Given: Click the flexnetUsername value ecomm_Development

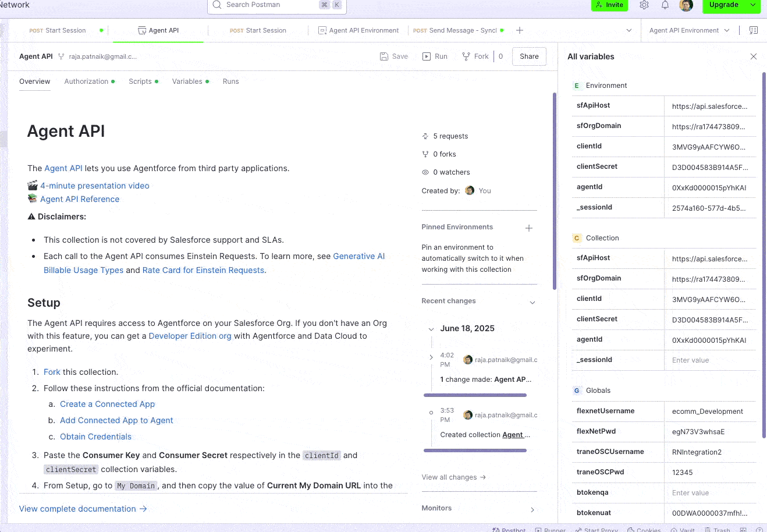Looking at the screenshot, I should click(710, 412).
